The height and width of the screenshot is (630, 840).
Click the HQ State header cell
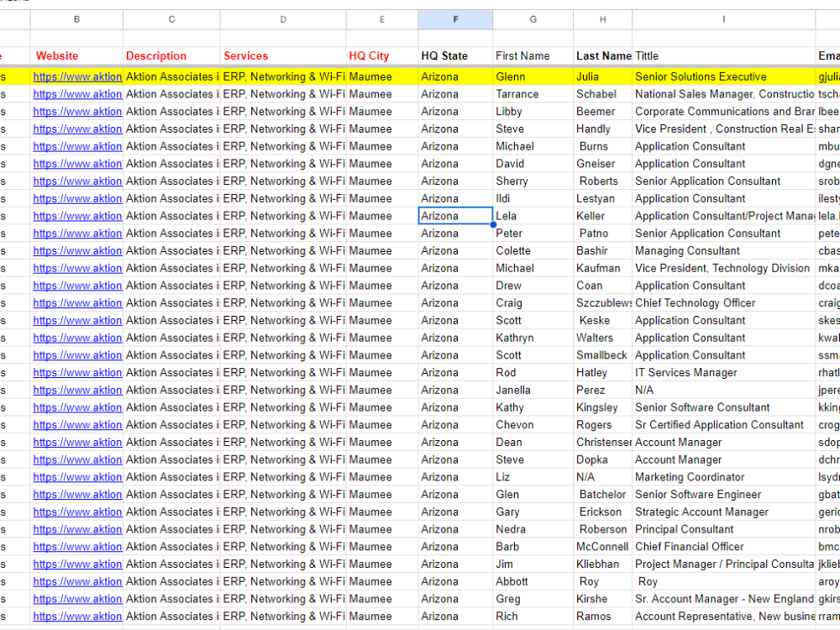[455, 55]
